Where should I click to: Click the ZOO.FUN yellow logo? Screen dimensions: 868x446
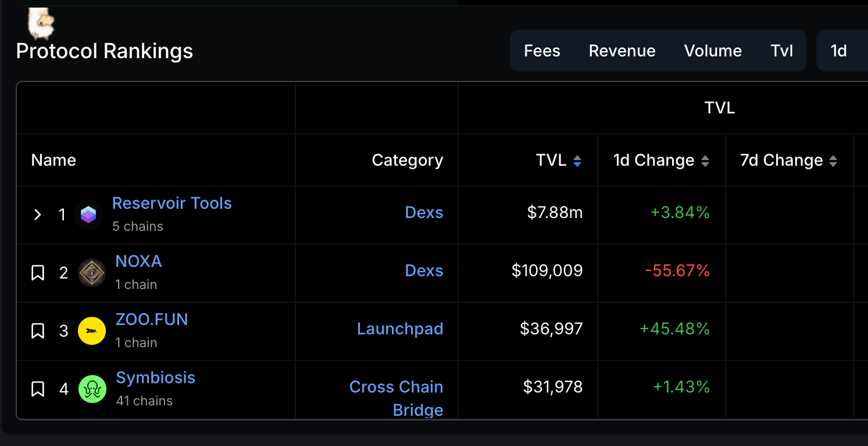(92, 331)
